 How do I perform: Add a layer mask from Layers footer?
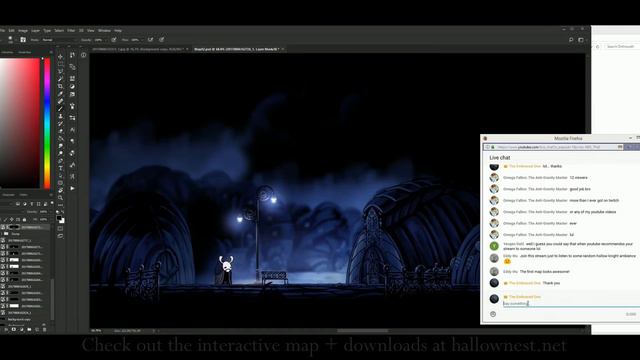point(13,329)
